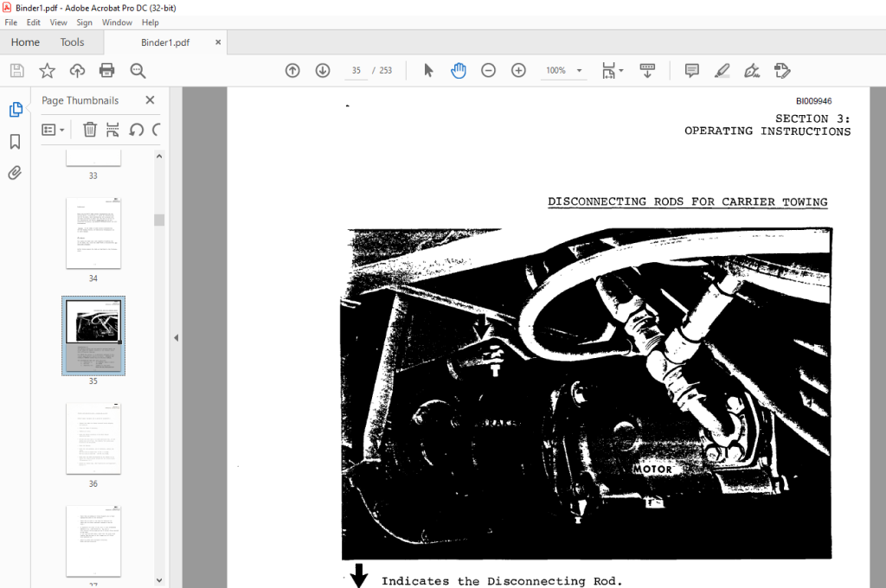Open the Bookmarks pane in left sidebar
The width and height of the screenshot is (886, 588).
point(16,141)
